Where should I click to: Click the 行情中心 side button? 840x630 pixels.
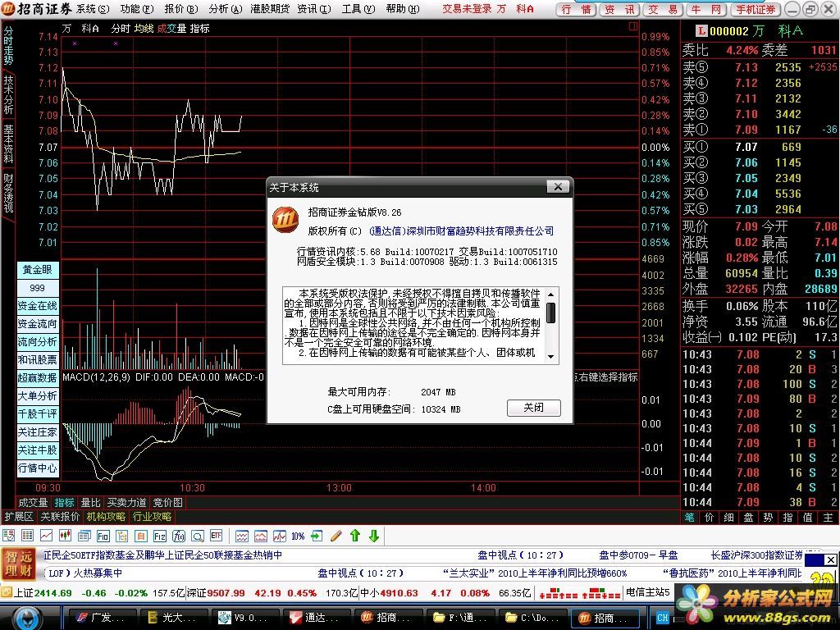38,468
